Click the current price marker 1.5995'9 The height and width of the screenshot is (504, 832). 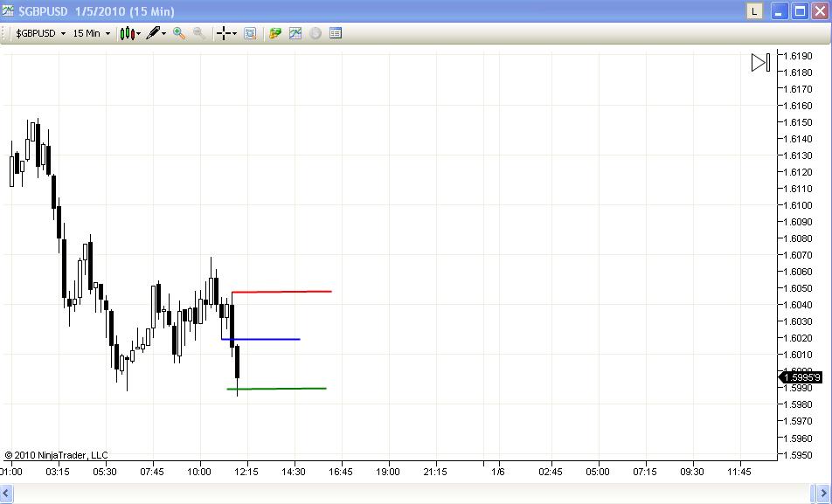tap(801, 377)
